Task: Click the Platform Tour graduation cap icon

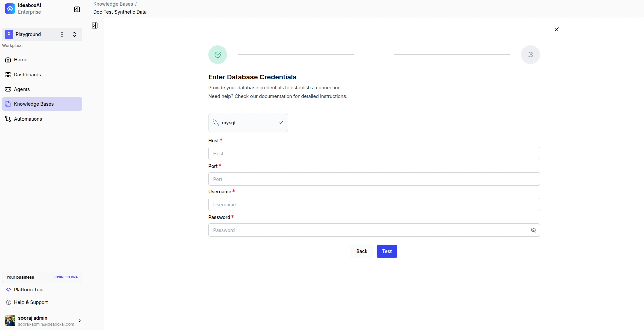Action: (x=9, y=290)
